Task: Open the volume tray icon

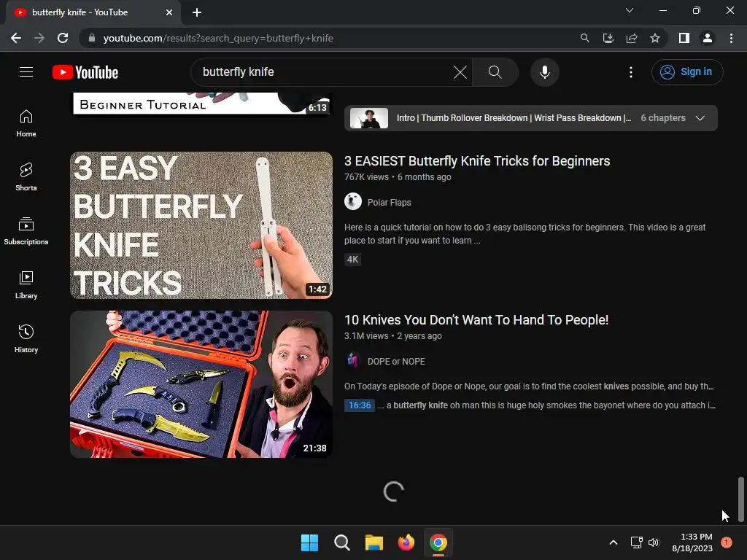Action: click(654, 542)
